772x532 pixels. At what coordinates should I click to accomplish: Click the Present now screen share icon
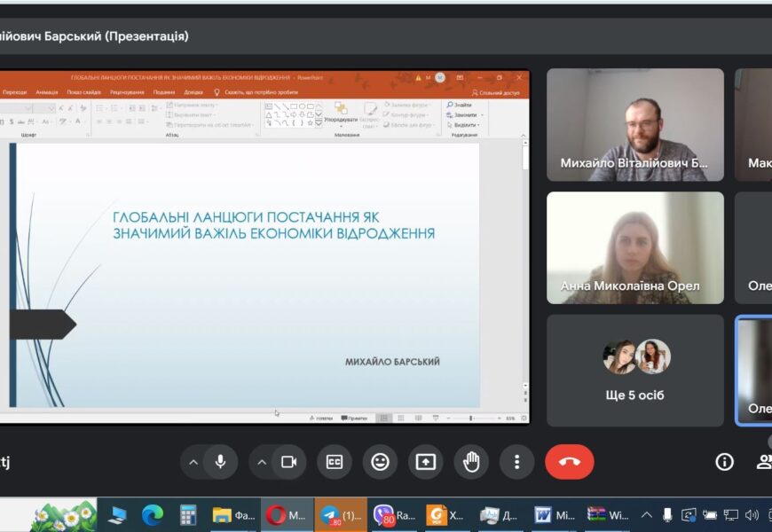(x=426, y=462)
